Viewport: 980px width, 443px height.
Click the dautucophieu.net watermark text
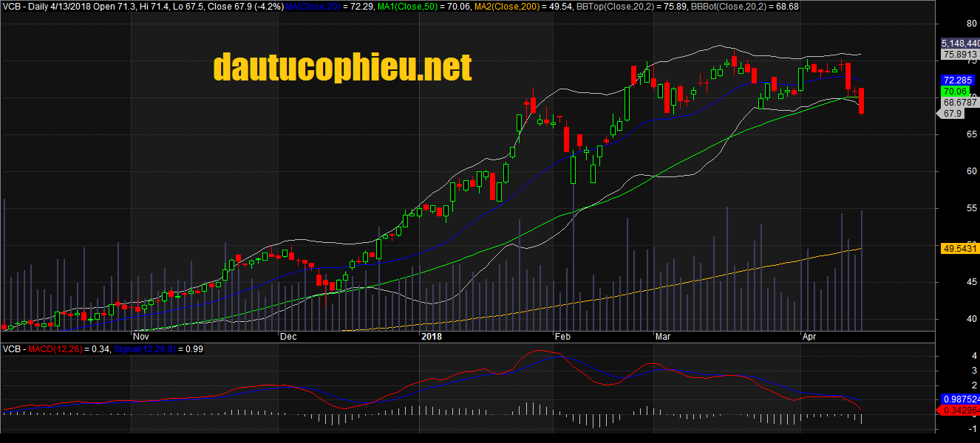tap(341, 68)
